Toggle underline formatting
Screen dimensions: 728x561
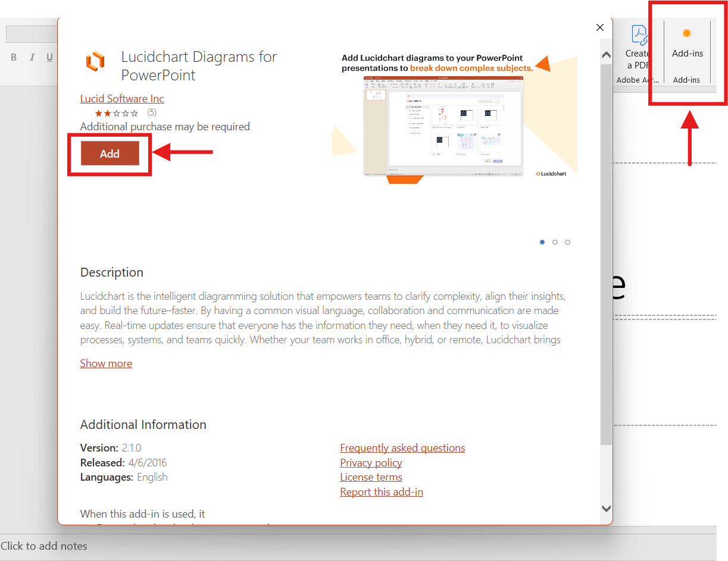[49, 57]
